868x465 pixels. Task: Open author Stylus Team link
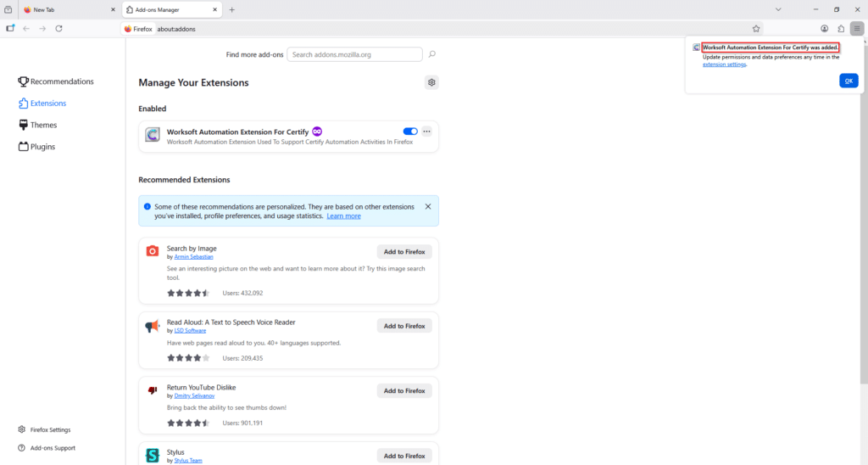(x=188, y=461)
